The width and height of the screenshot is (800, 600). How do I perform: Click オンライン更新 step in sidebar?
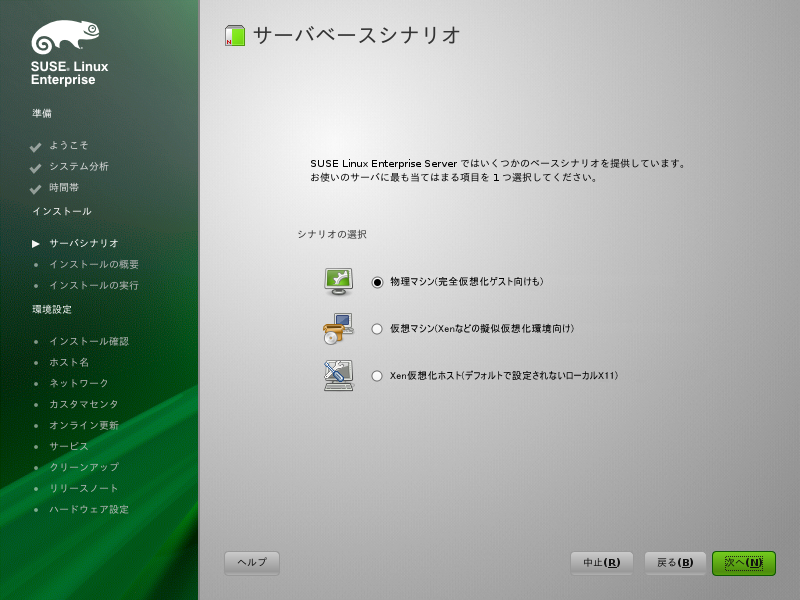tap(84, 426)
